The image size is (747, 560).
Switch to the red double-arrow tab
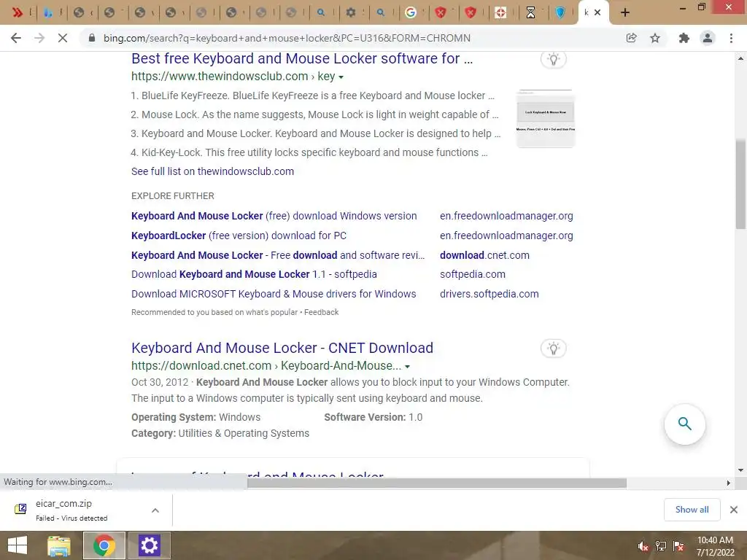[x=18, y=13]
